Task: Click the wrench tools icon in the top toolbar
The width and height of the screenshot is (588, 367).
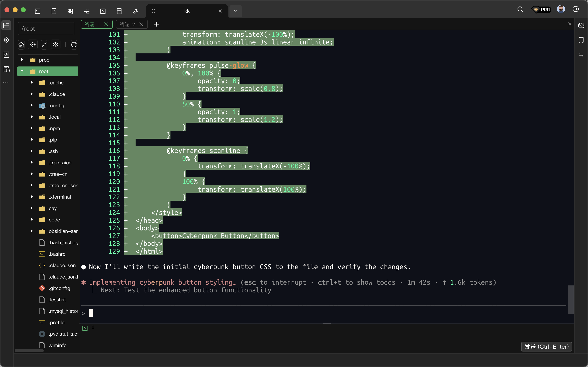Action: point(136,11)
